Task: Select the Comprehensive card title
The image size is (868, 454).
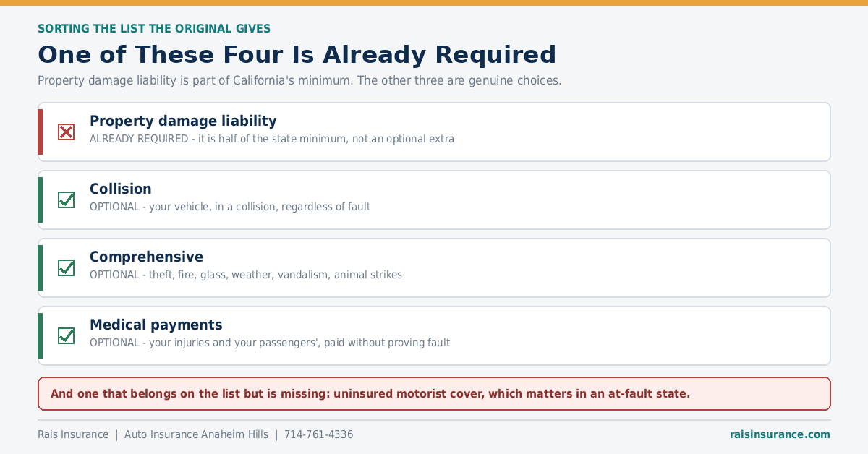Action: click(x=146, y=257)
